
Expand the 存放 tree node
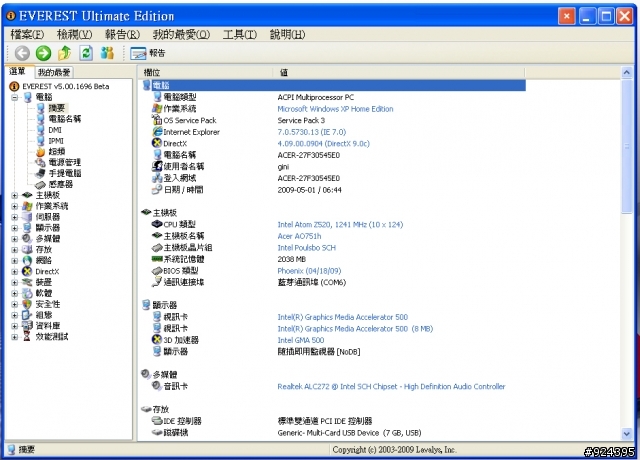click(x=15, y=250)
